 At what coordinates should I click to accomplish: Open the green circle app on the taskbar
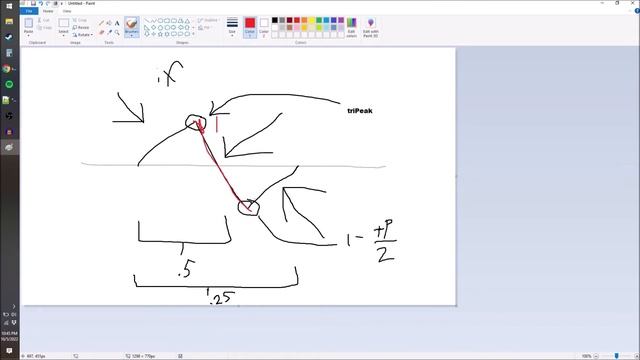(9, 84)
